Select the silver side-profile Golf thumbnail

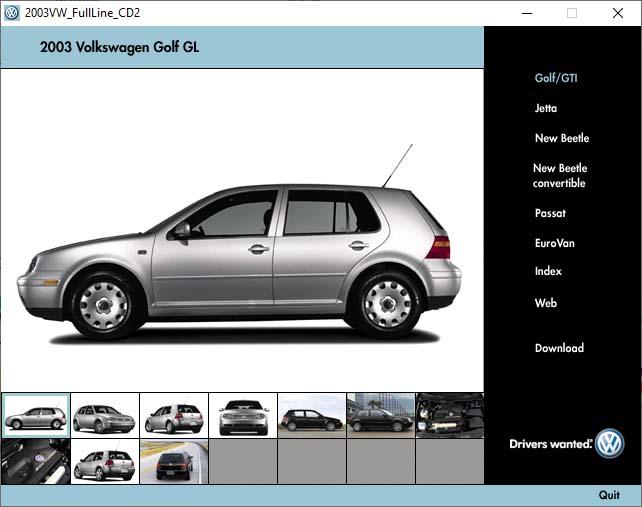click(36, 415)
